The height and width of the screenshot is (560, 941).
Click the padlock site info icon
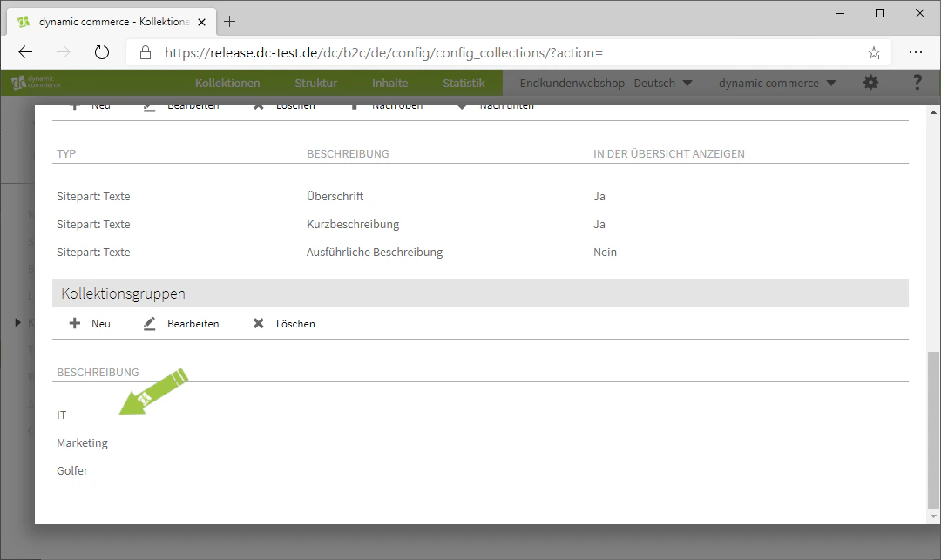(146, 53)
